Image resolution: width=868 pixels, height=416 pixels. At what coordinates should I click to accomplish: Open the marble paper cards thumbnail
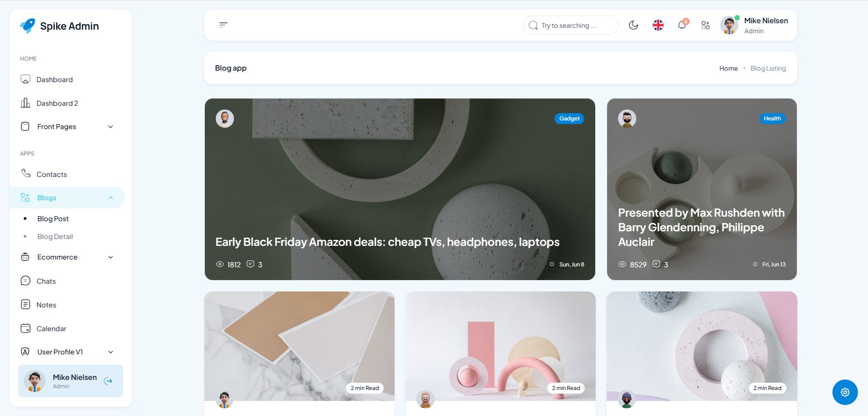click(299, 346)
